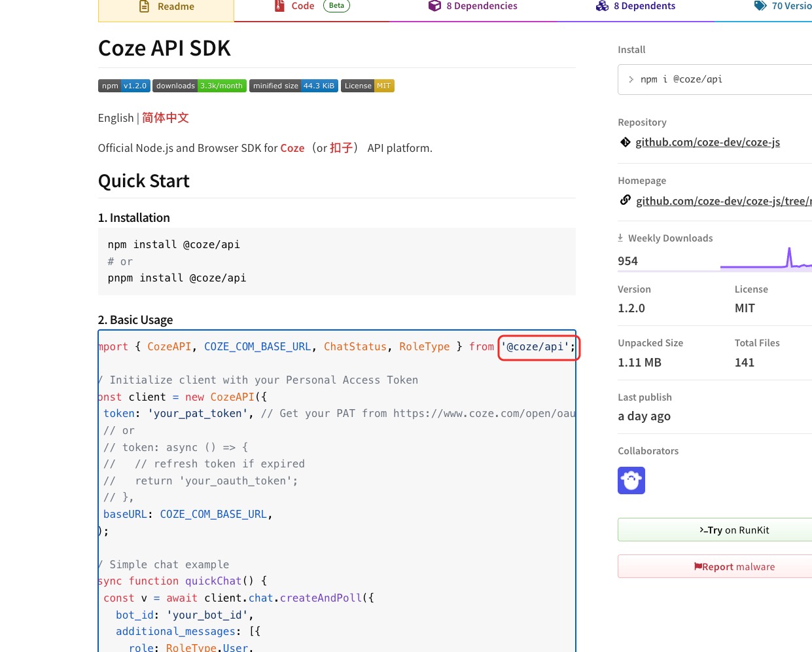Viewport: 812px width, 652px height.
Task: Click the last publish 'a day ago'
Action: pos(644,416)
